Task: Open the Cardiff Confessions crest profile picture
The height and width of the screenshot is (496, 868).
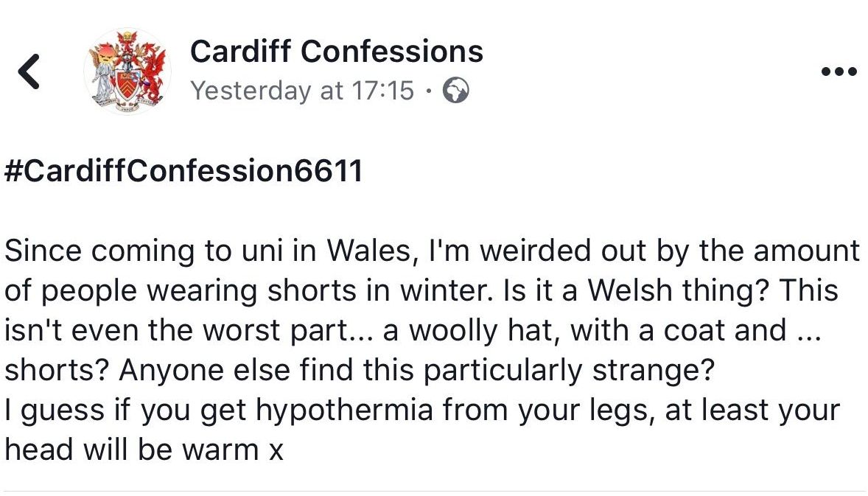Action: (127, 71)
